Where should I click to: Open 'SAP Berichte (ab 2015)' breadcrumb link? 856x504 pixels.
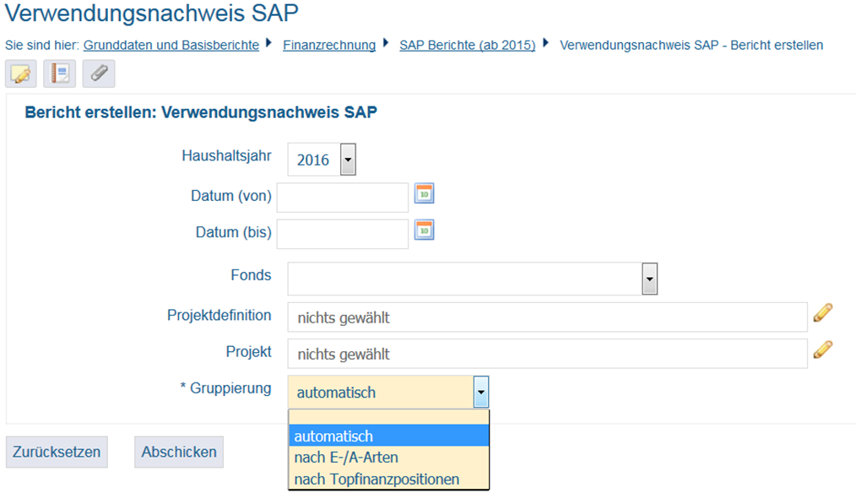pos(468,46)
